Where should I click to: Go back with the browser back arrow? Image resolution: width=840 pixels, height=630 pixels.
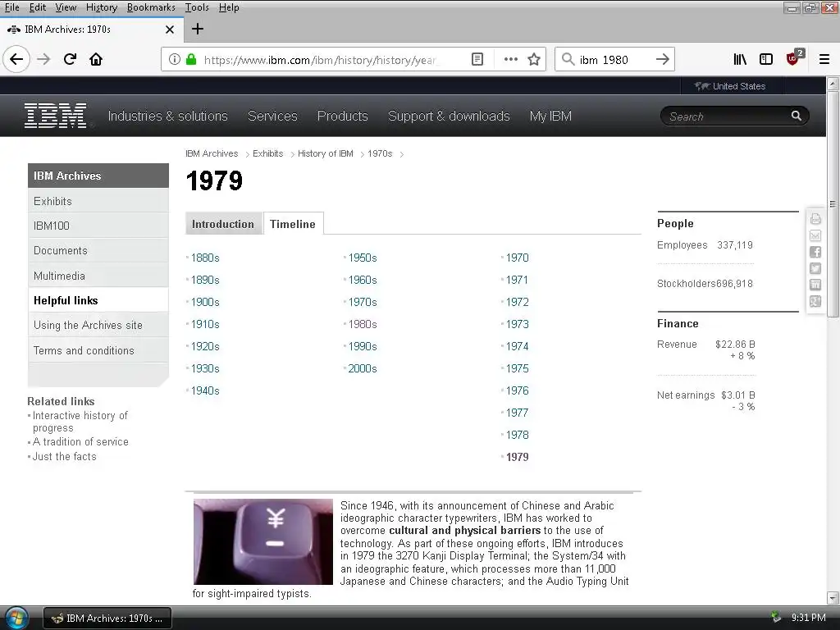click(x=16, y=59)
